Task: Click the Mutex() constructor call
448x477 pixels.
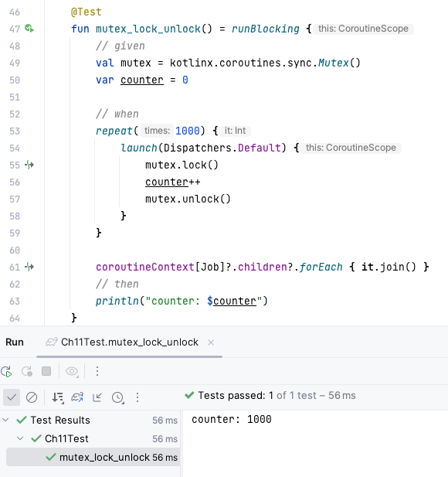Action: 339,63
